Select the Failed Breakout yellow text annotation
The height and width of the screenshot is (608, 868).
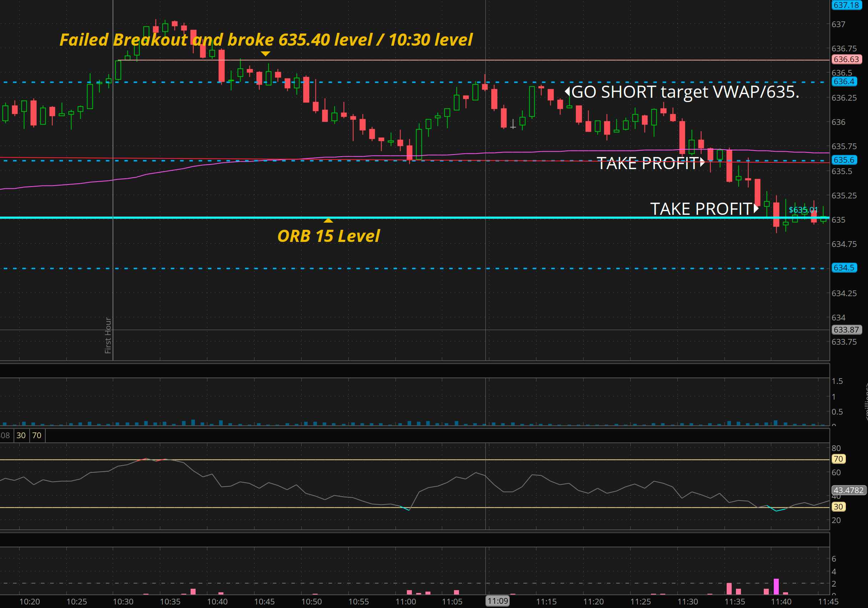click(x=266, y=40)
